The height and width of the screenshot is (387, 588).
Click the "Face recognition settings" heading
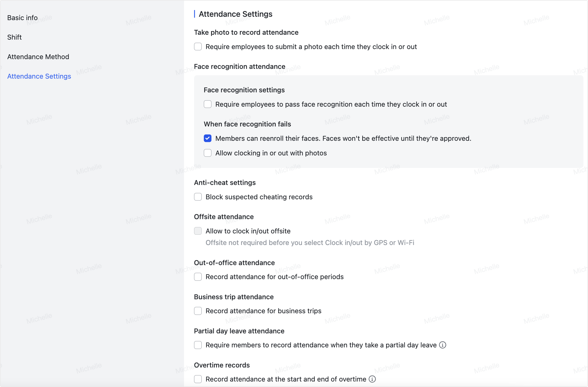(x=244, y=90)
